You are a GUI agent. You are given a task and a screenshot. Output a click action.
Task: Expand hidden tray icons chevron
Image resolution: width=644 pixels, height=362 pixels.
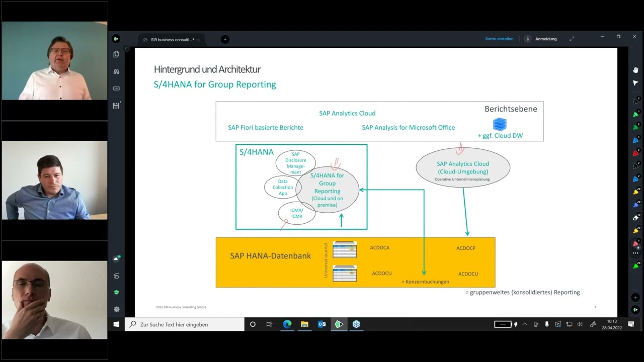[525, 324]
